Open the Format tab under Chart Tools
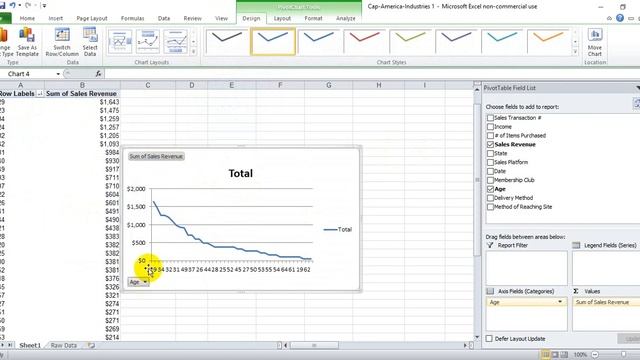The height and width of the screenshot is (360, 640). click(x=313, y=18)
